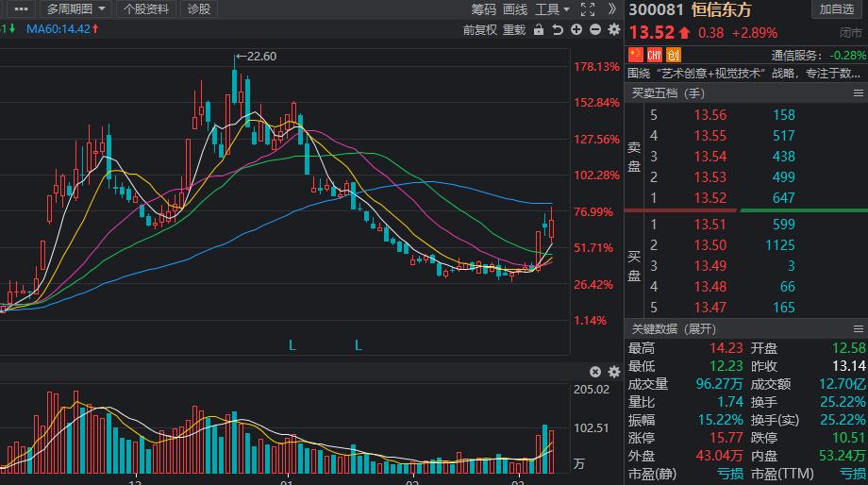Close the volume indicator panel
The width and height of the screenshot is (868, 485).
[x=595, y=372]
